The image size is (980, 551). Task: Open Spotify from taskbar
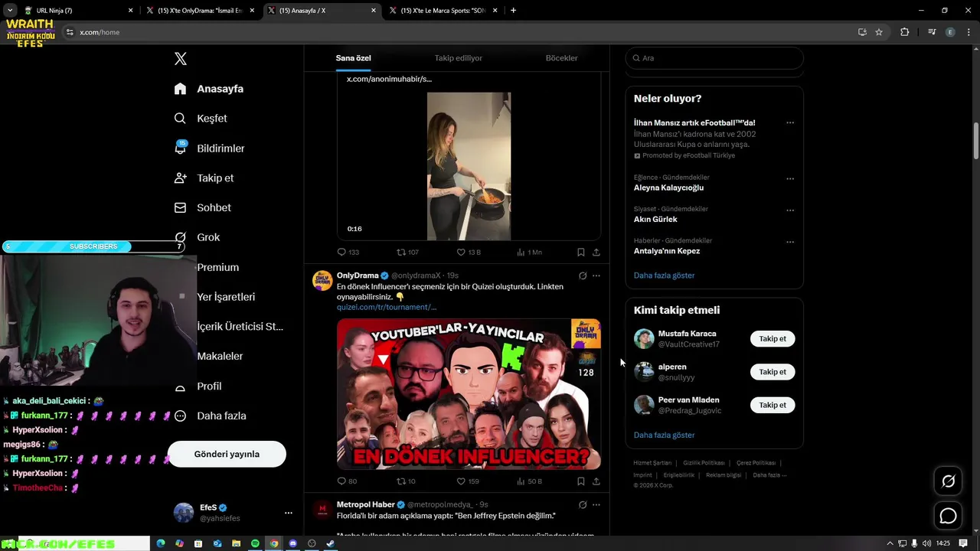[x=255, y=543]
